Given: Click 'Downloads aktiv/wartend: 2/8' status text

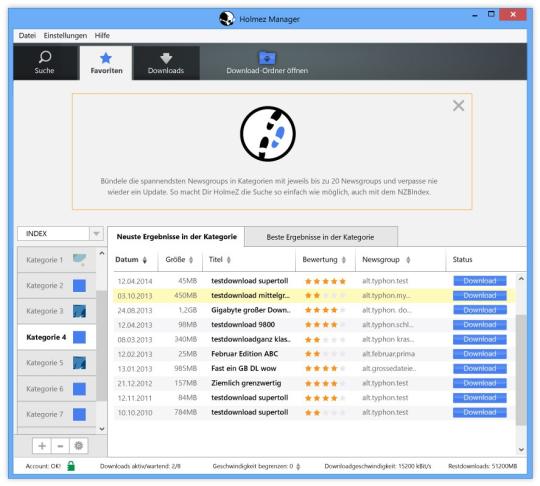Looking at the screenshot, I should [x=140, y=466].
